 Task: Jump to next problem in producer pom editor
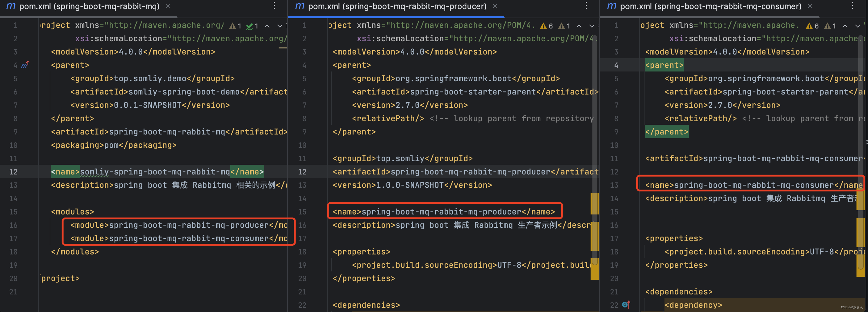592,26
